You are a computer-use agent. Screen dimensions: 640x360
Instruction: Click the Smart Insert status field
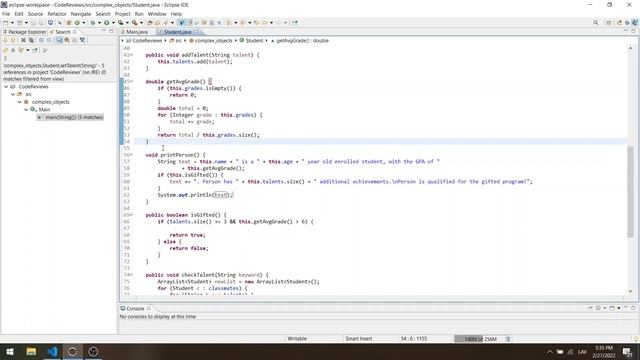click(358, 339)
